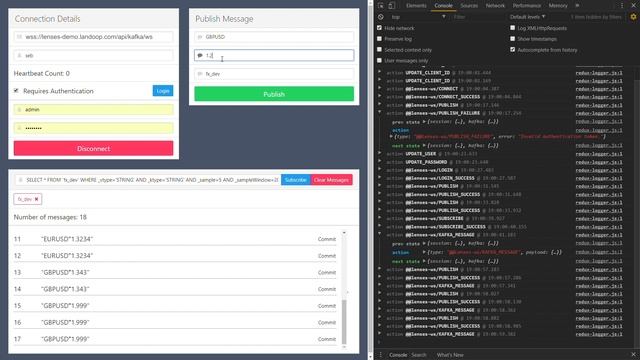Click the red Disconnect button
Screen dimensions: 640x360
pyautogui.click(x=93, y=149)
